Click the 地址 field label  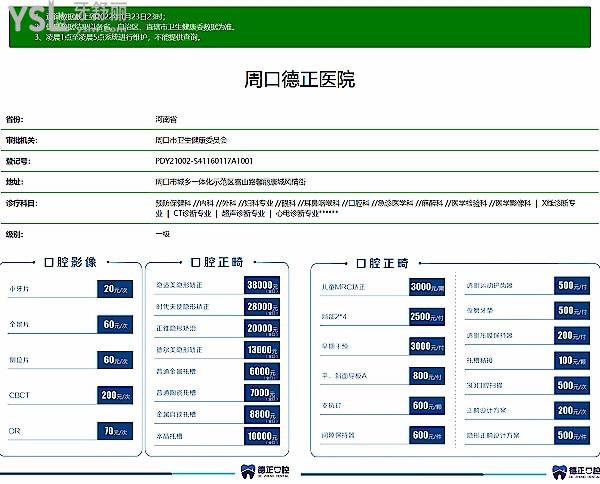15,182
